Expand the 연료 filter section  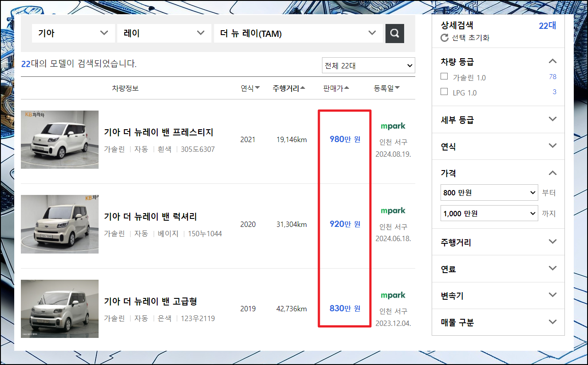(x=552, y=268)
